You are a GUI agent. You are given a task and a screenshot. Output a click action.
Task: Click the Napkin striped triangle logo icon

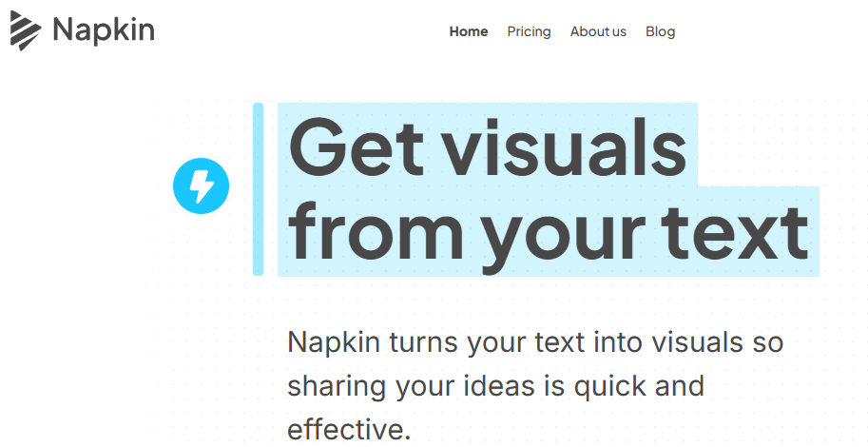[26, 30]
